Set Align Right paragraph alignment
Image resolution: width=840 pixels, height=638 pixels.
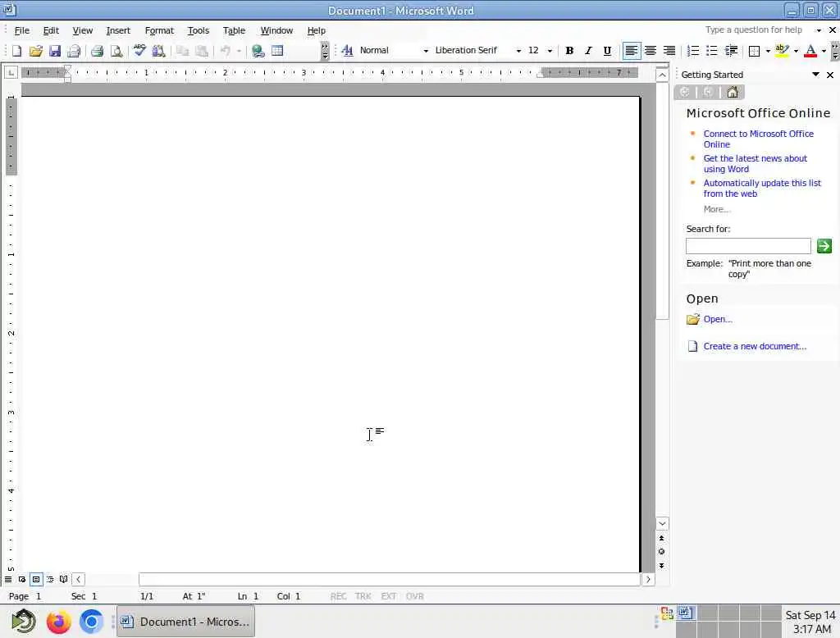tap(669, 50)
